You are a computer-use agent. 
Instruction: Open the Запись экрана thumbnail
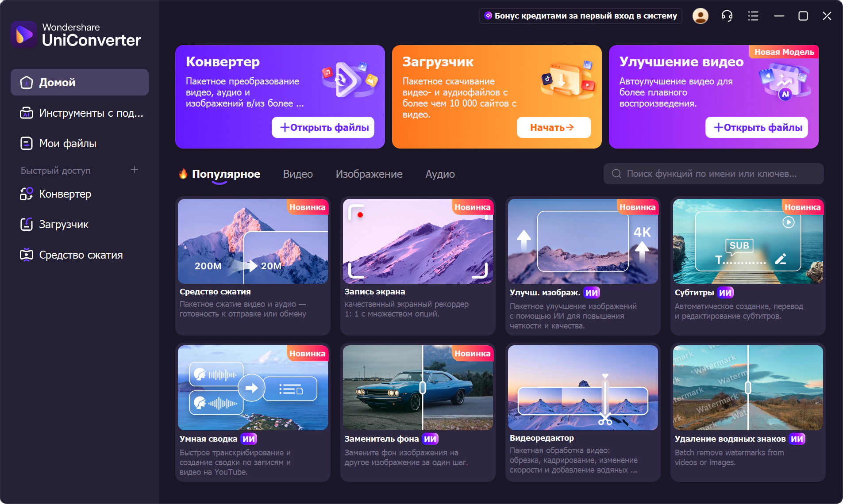click(x=418, y=241)
